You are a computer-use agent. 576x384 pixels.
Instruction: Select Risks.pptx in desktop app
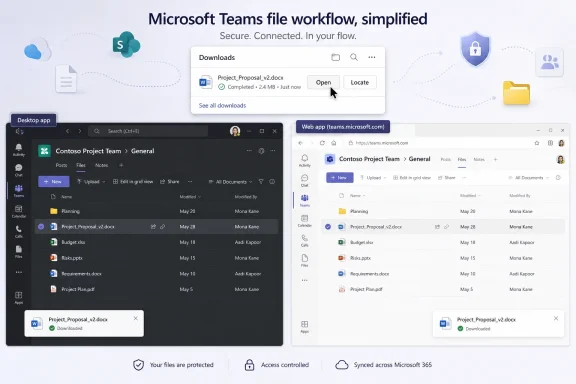pyautogui.click(x=72, y=258)
